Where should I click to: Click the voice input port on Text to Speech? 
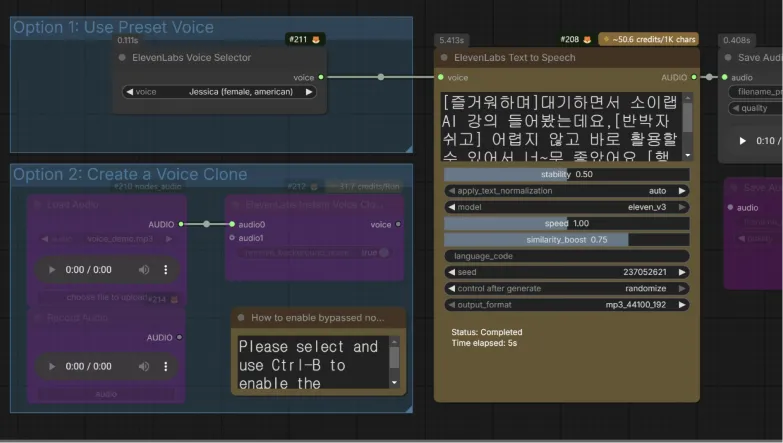pos(440,77)
